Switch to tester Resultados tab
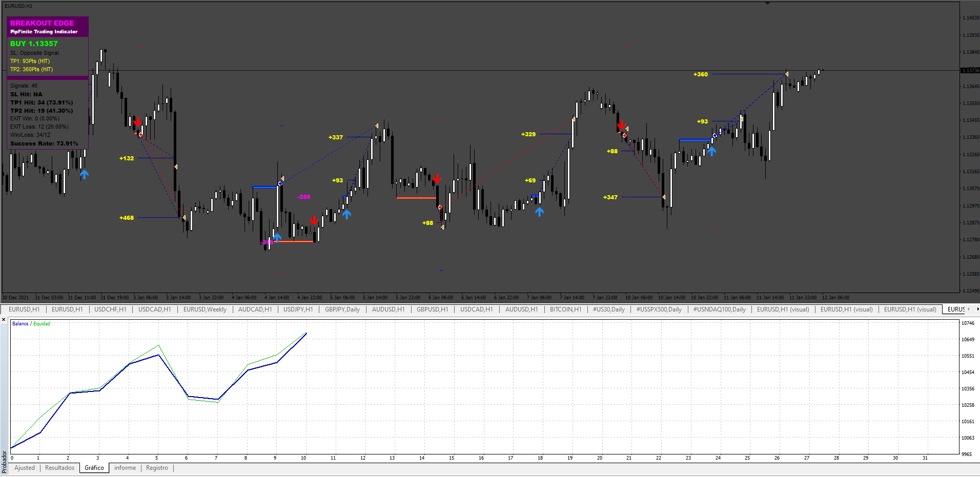 click(x=59, y=468)
